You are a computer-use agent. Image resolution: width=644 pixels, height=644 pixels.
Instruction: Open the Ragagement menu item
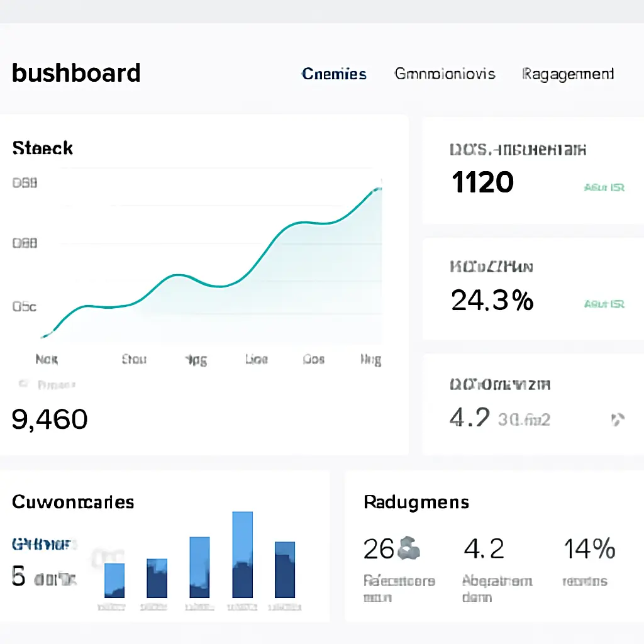567,74
